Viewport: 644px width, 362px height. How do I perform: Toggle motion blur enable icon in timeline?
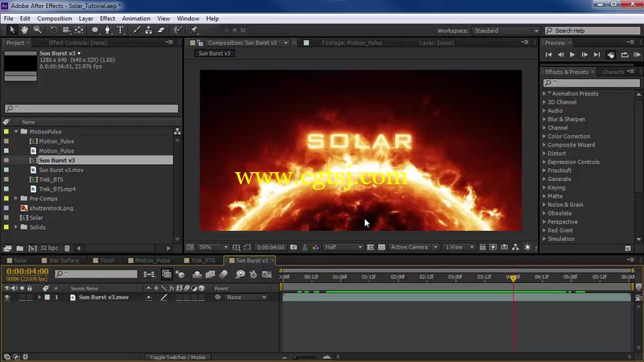224,274
